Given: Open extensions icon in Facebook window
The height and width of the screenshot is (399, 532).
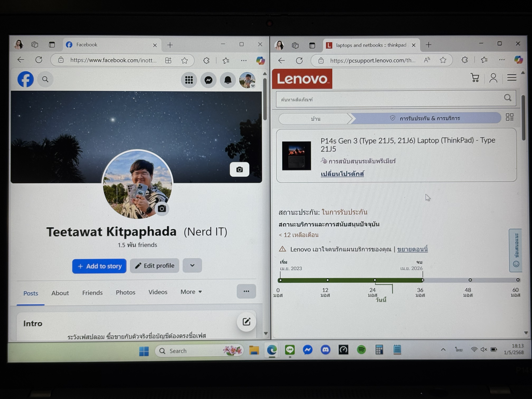Looking at the screenshot, I should (206, 60).
